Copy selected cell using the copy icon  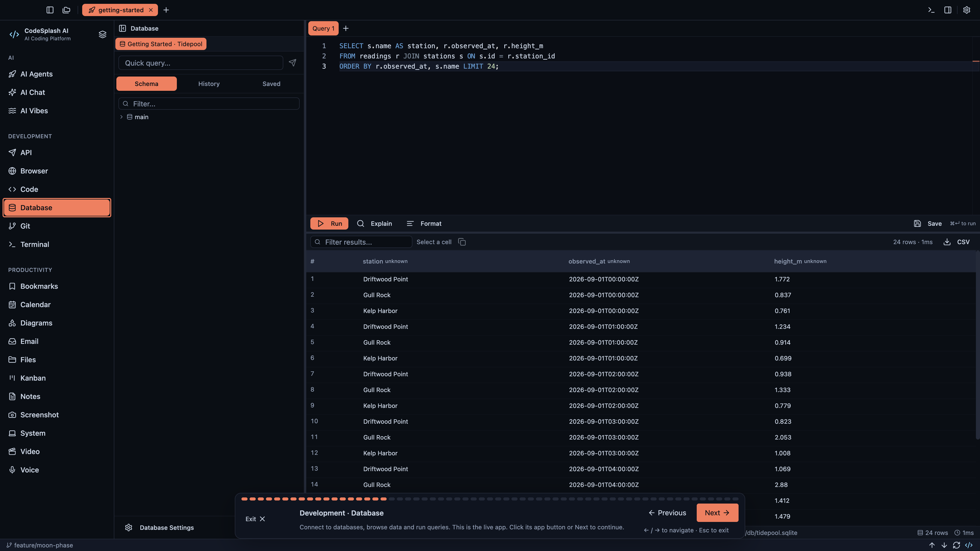462,242
